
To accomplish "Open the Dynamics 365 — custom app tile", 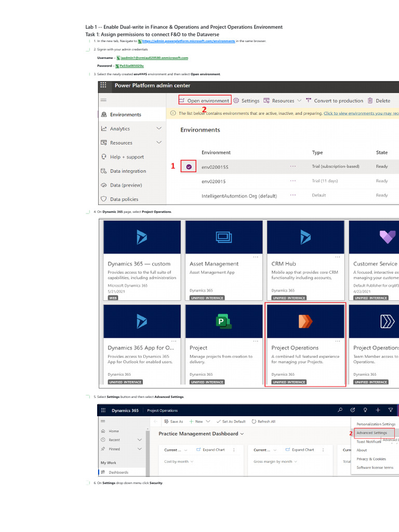I will click(142, 260).
